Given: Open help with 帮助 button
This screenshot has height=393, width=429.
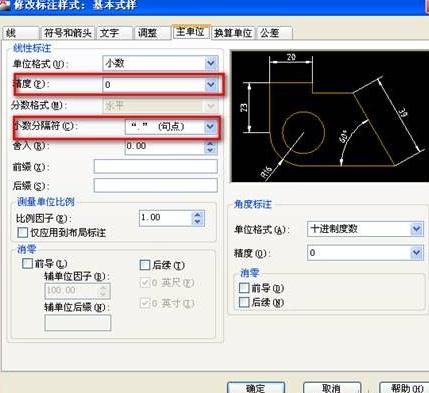Looking at the screenshot, I should [x=405, y=388].
